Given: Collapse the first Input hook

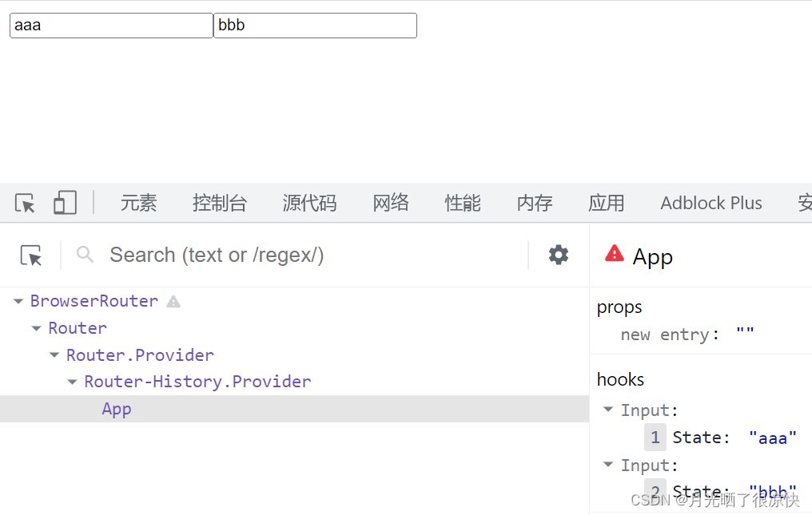Looking at the screenshot, I should 608,410.
